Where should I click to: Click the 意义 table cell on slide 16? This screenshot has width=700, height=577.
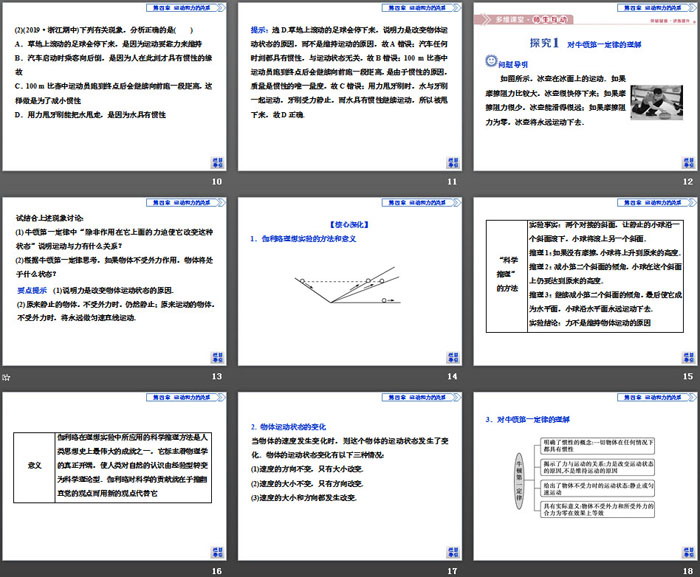[34, 466]
